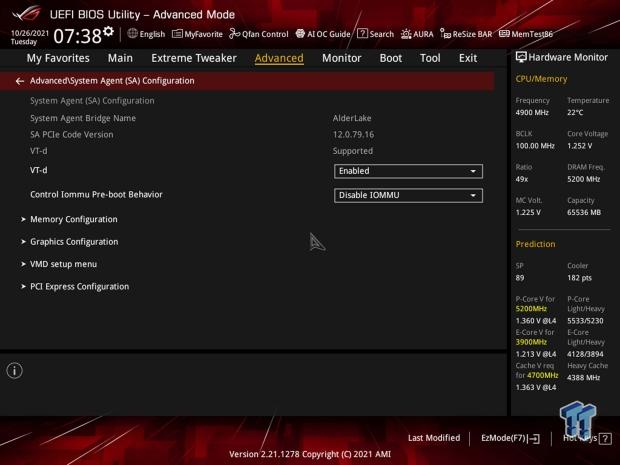Click the EzMode exit arrow icon
Viewport: 620px width, 465px height.
click(x=534, y=438)
